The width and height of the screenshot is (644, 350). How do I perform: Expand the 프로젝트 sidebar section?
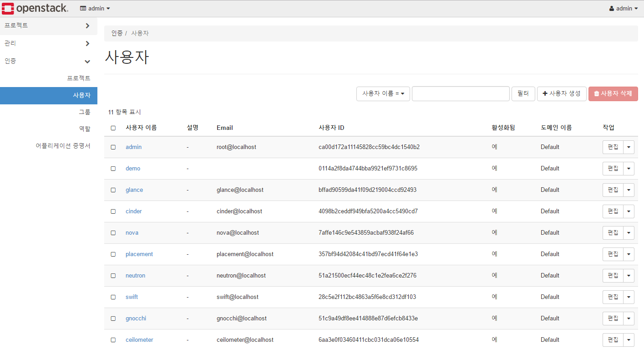tap(48, 26)
